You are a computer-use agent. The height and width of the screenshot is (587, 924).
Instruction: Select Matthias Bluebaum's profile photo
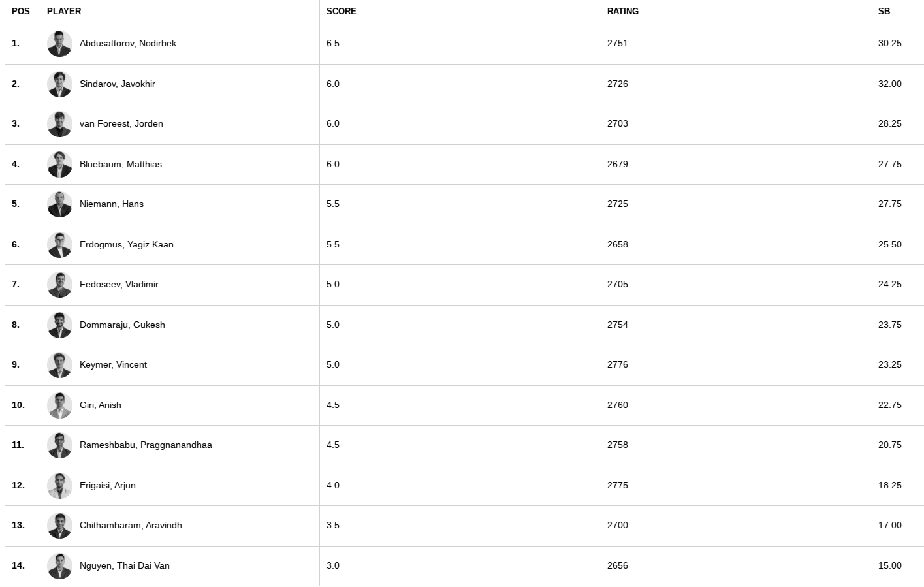59,165
